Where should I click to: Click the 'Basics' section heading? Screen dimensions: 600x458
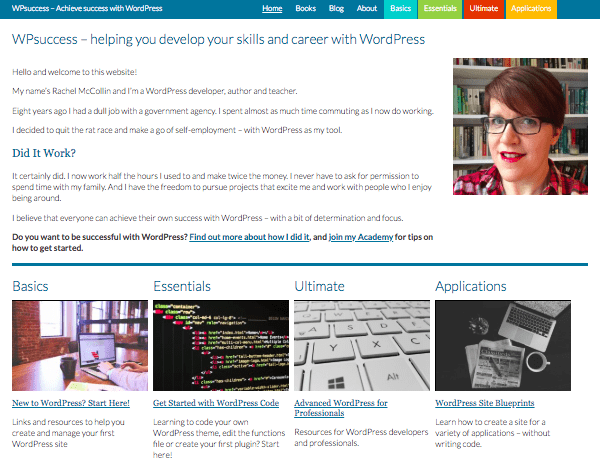tap(30, 286)
